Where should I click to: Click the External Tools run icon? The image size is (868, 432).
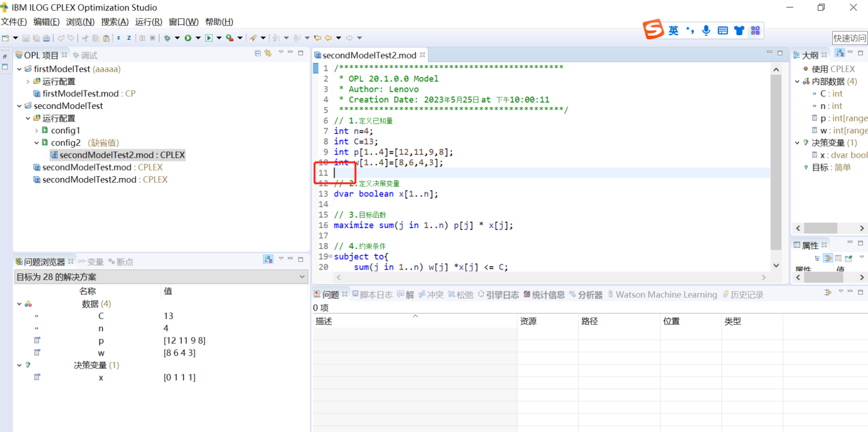click(x=230, y=38)
